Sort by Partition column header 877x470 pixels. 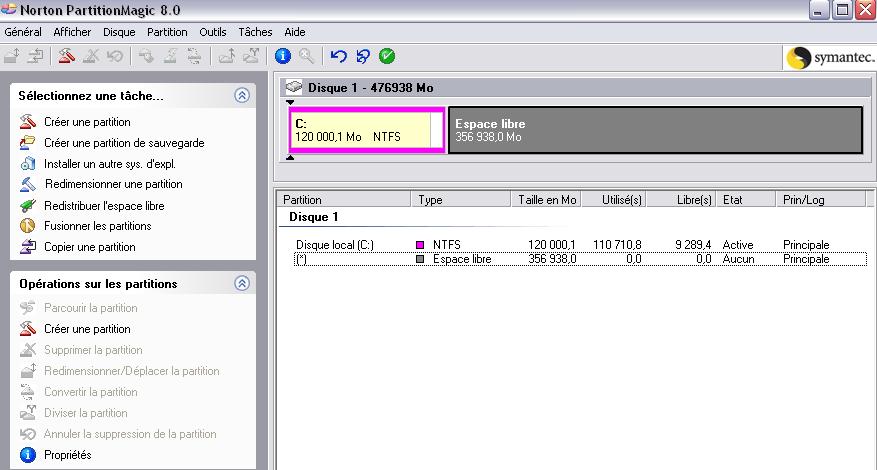(x=344, y=199)
